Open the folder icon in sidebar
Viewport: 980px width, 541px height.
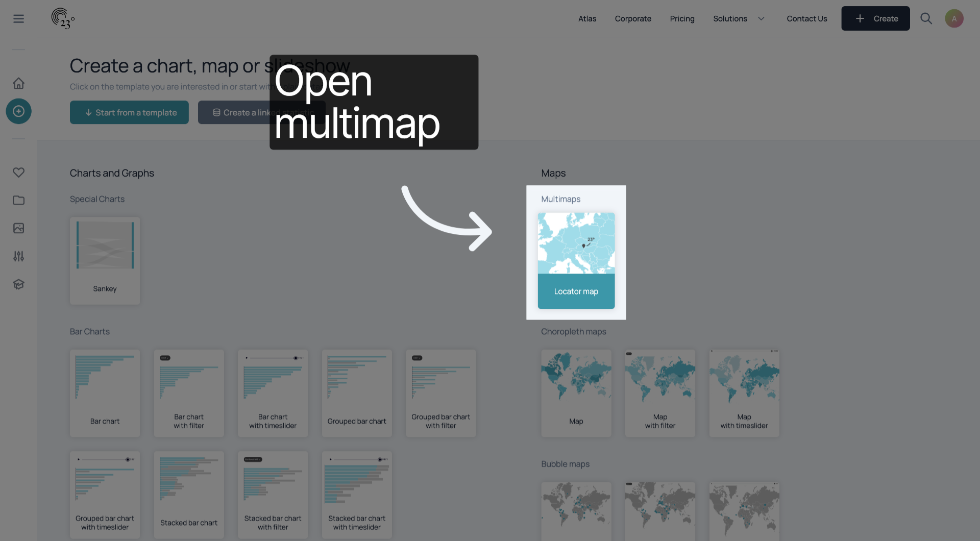18,200
